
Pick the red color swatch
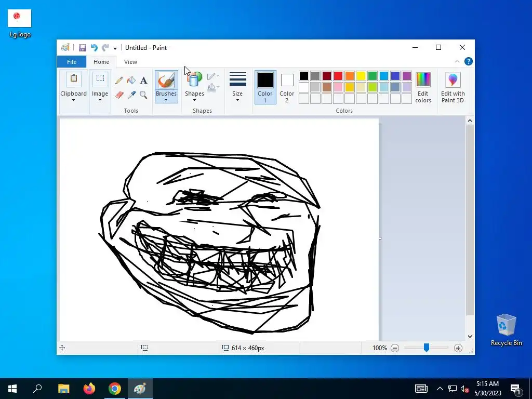[338, 76]
